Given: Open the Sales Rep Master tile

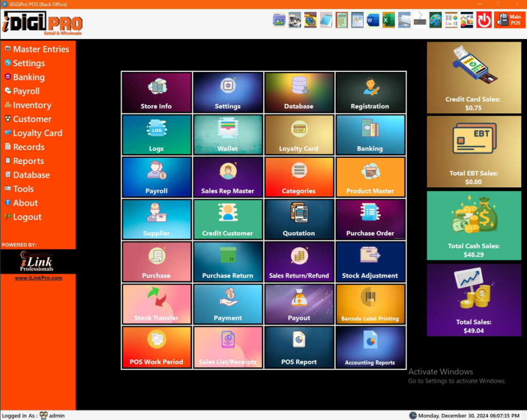Looking at the screenshot, I should 228,177.
